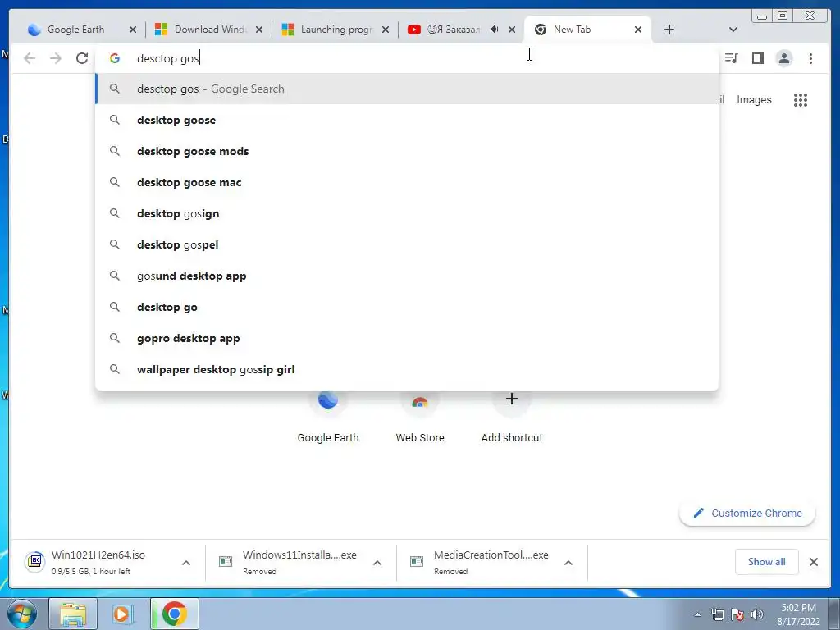The height and width of the screenshot is (630, 840).
Task: Open the volume speaker tray icon
Action: coord(756,614)
